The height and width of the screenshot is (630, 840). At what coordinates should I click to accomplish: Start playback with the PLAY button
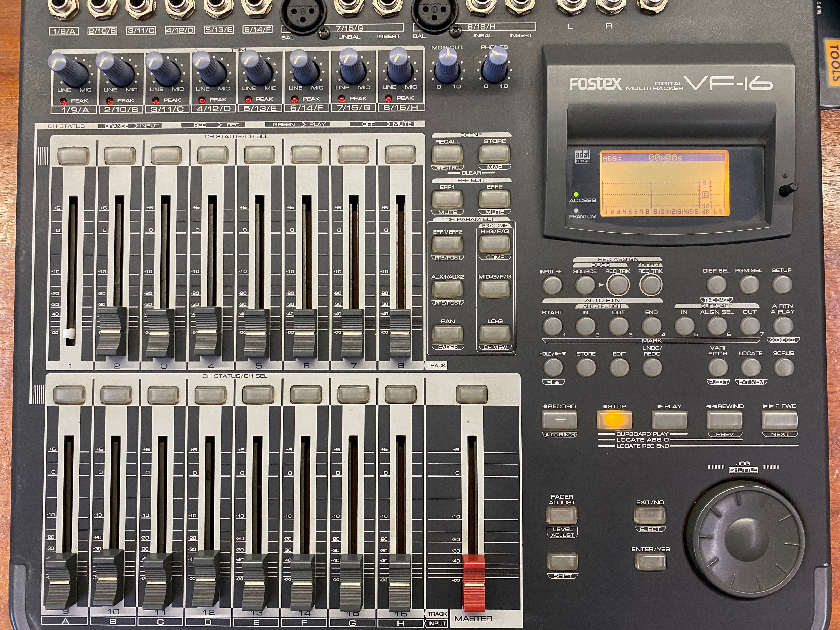670,420
